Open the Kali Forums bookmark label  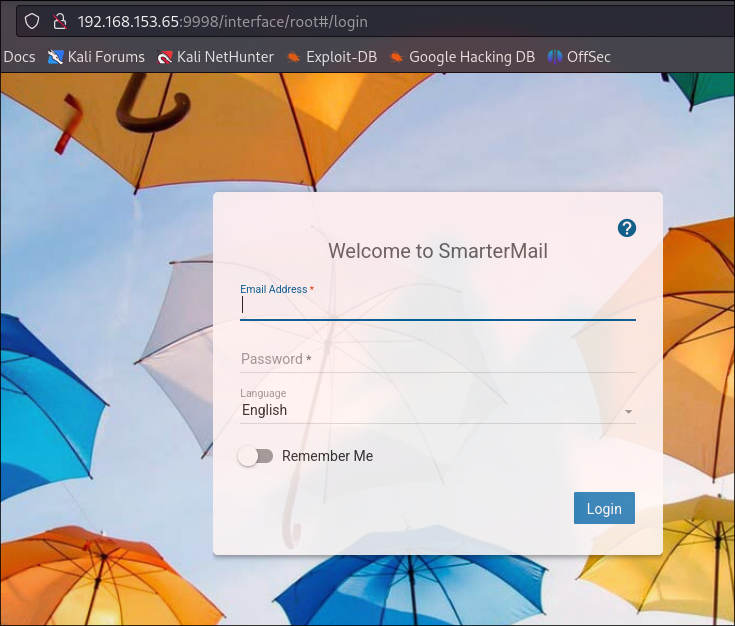click(x=106, y=57)
